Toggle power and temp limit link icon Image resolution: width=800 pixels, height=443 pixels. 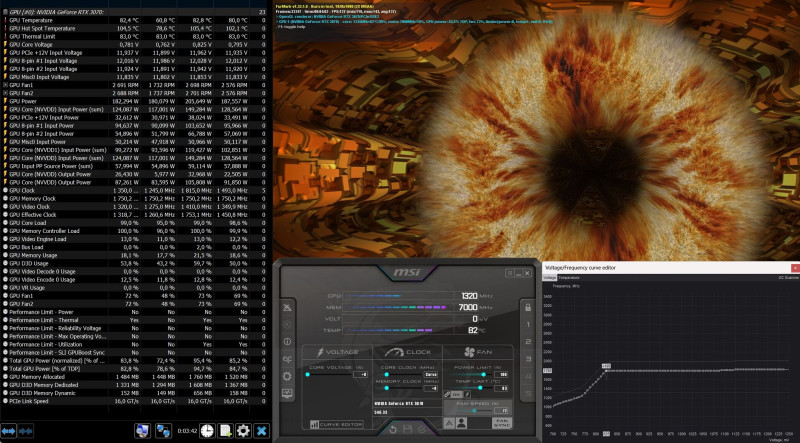[x=447, y=394]
